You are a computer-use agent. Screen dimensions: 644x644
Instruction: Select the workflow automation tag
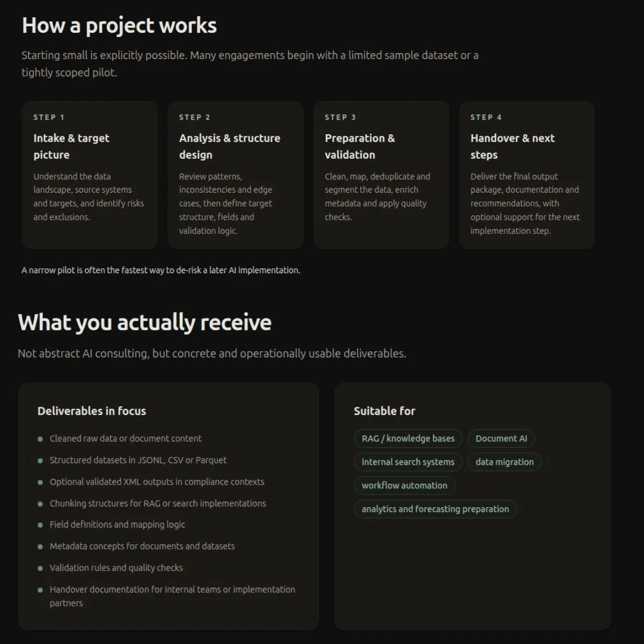[404, 486]
